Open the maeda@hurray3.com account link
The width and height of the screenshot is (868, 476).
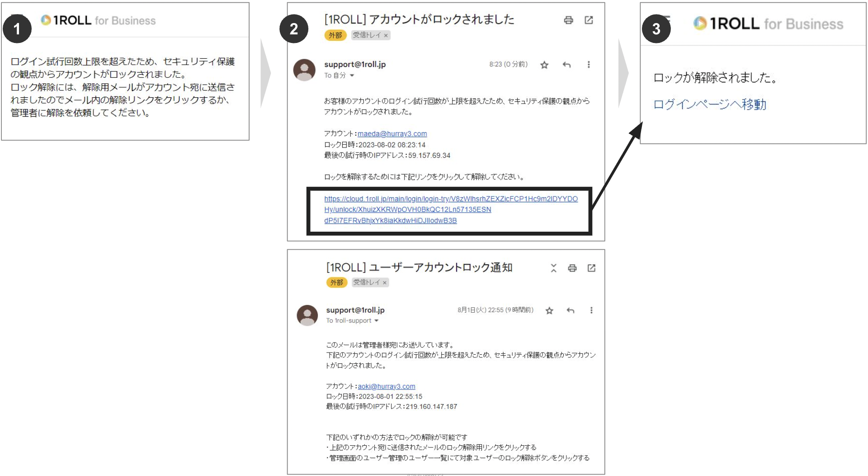click(392, 133)
